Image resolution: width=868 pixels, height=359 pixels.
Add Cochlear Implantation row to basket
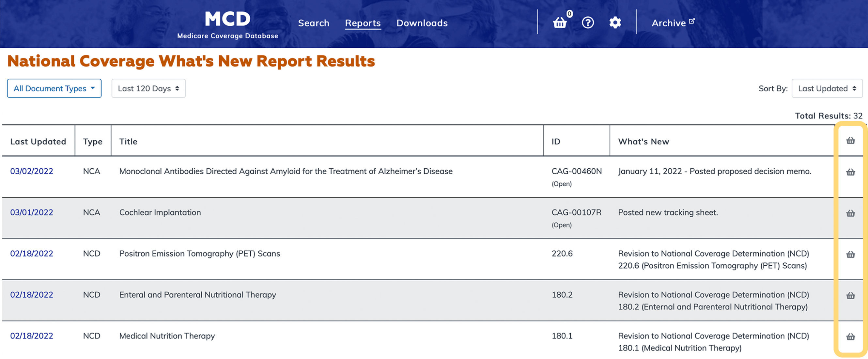[x=850, y=213]
